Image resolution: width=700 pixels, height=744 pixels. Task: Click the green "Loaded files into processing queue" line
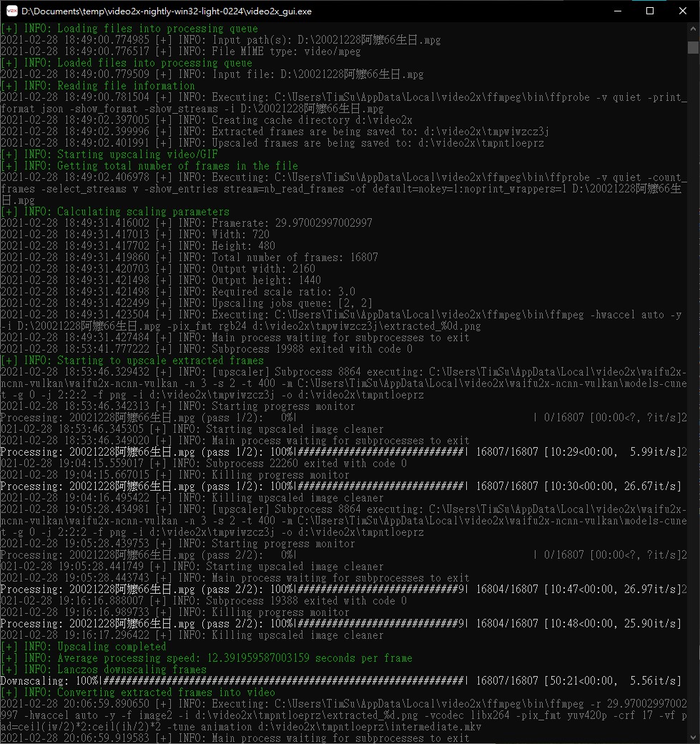click(x=127, y=63)
